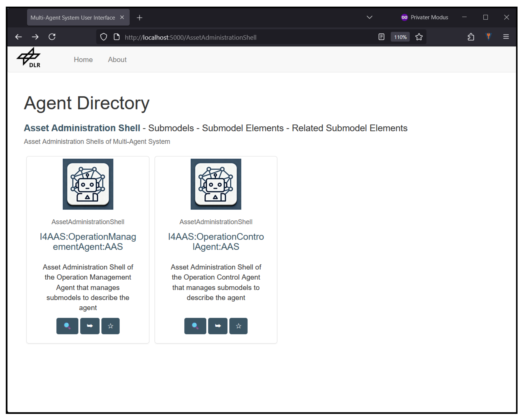Open the extensions puzzle icon menu
Viewport: 523px width, 420px height.
point(471,37)
